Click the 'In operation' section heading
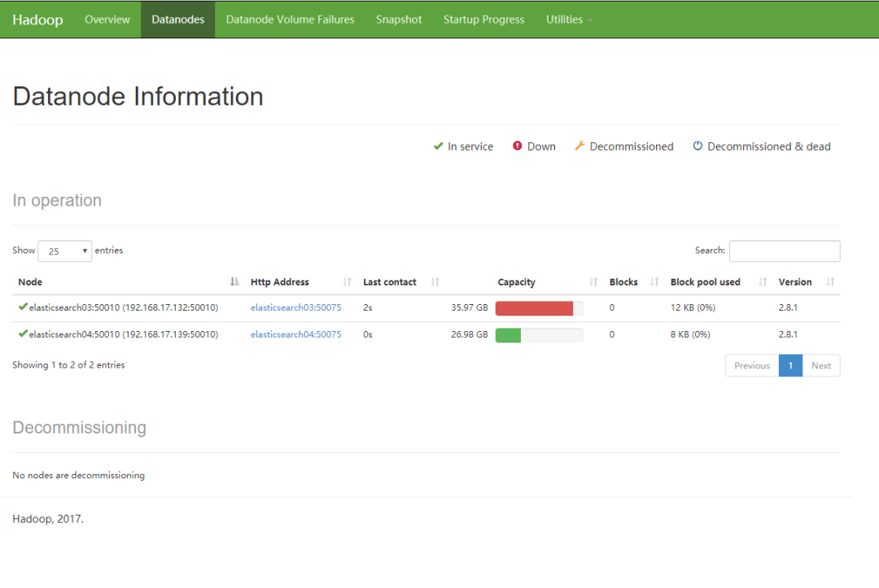This screenshot has height=588, width=879. 57,201
